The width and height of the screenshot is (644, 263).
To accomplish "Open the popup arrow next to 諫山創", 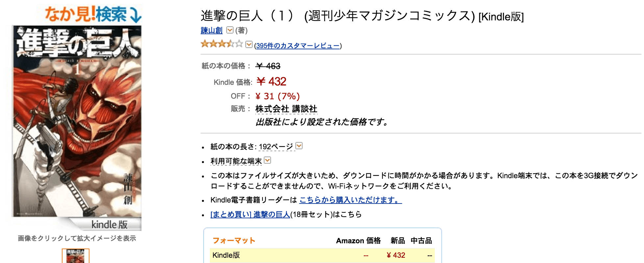I will [x=229, y=30].
